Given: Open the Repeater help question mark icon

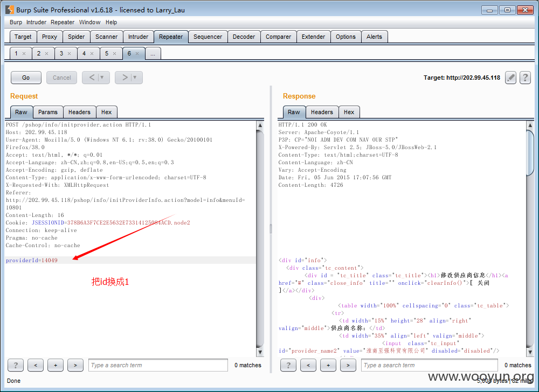Looking at the screenshot, I should coord(525,78).
